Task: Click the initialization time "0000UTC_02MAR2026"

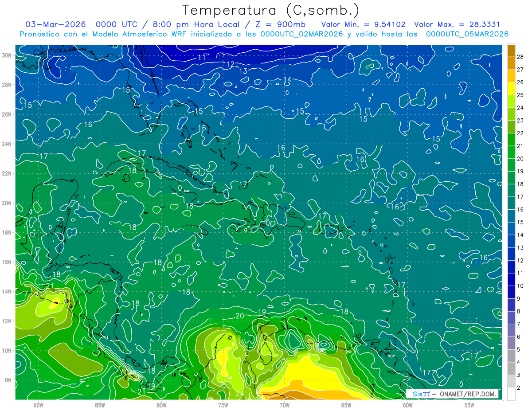Action: pyautogui.click(x=301, y=34)
